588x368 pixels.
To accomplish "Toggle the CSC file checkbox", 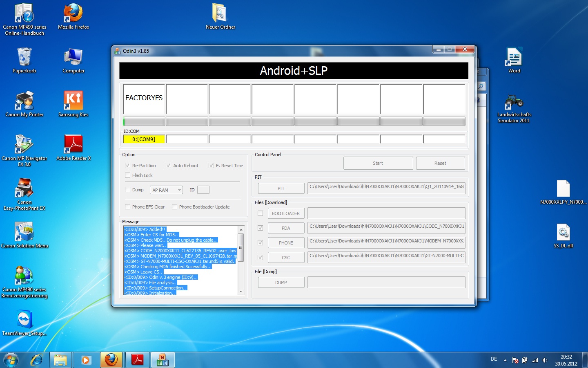I will coord(260,257).
